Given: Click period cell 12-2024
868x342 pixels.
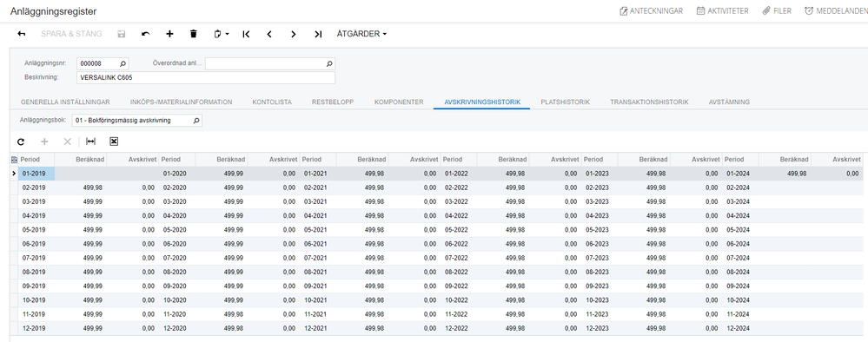Looking at the screenshot, I should (740, 328).
